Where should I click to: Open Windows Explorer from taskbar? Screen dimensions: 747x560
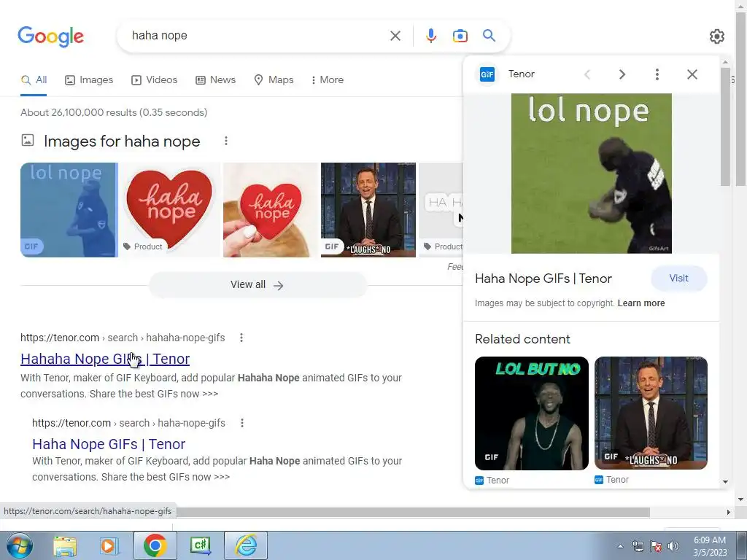pos(65,545)
